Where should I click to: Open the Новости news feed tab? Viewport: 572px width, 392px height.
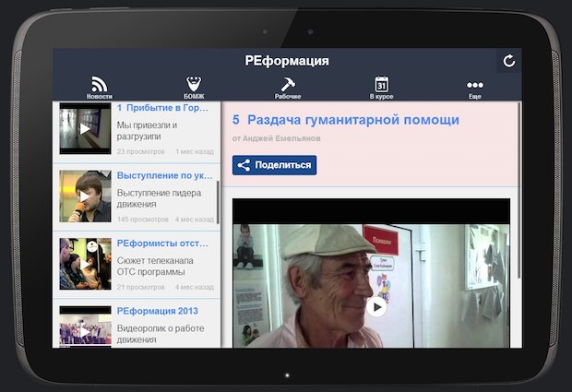tap(100, 88)
